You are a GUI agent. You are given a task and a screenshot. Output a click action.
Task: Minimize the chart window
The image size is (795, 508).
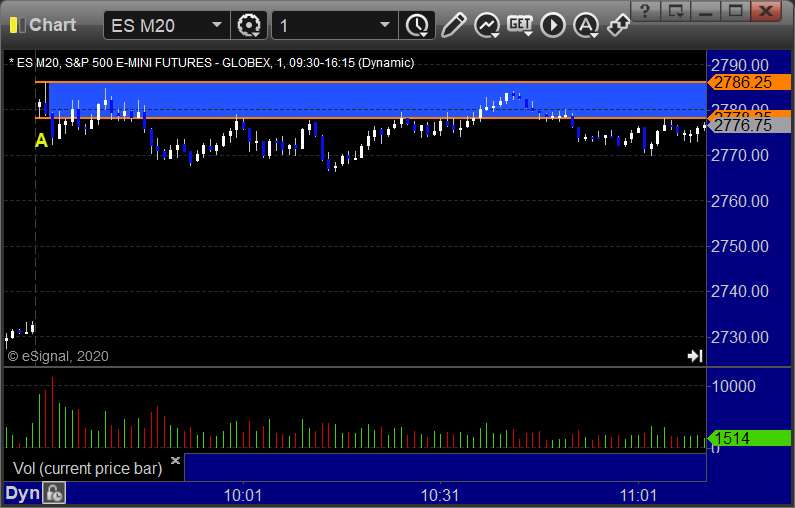[706, 10]
